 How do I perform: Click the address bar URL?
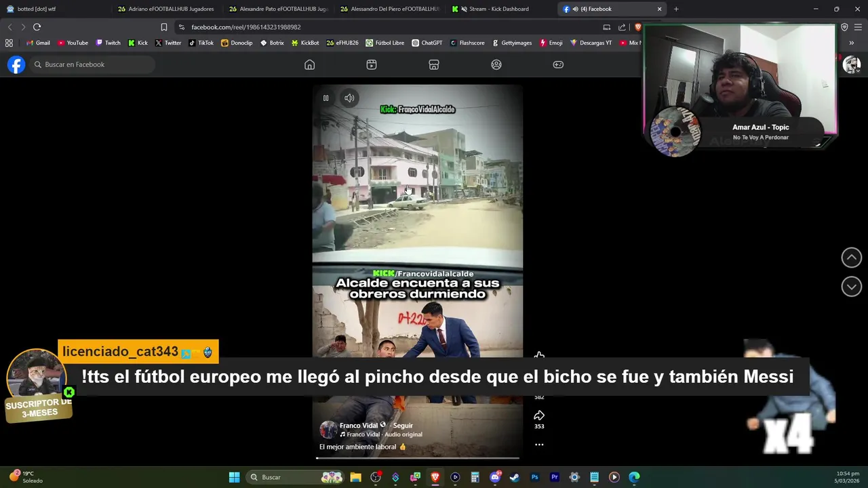click(246, 27)
